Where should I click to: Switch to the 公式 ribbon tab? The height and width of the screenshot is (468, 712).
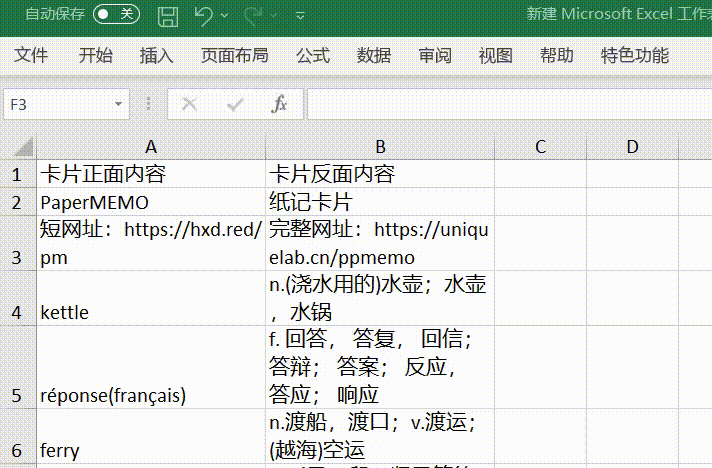click(x=313, y=55)
